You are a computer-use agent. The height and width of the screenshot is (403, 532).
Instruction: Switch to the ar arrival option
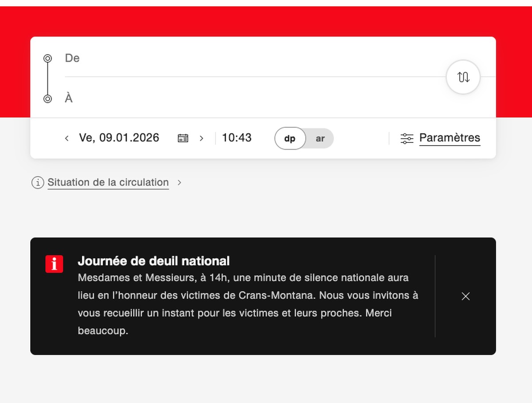tap(320, 138)
